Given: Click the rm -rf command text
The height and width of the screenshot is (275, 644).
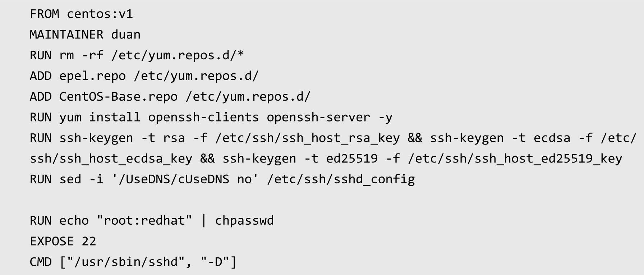Looking at the screenshot, I should [x=82, y=55].
